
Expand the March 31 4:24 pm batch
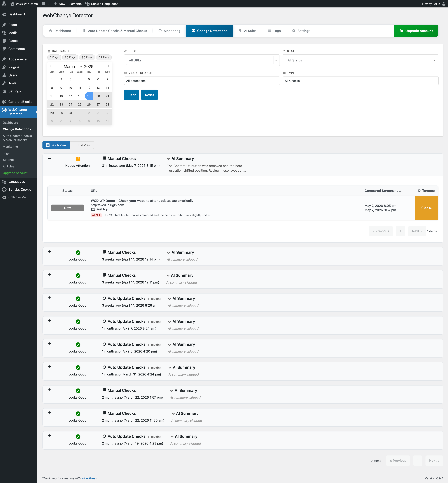50,367
